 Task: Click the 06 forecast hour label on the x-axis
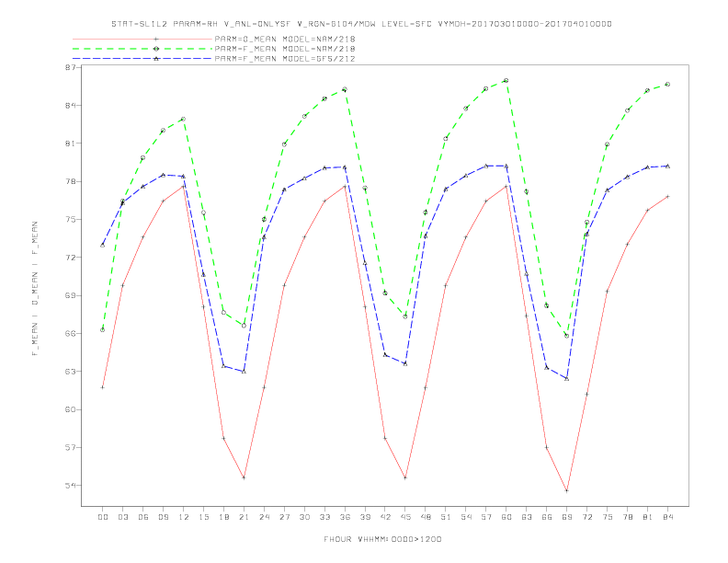click(x=143, y=517)
